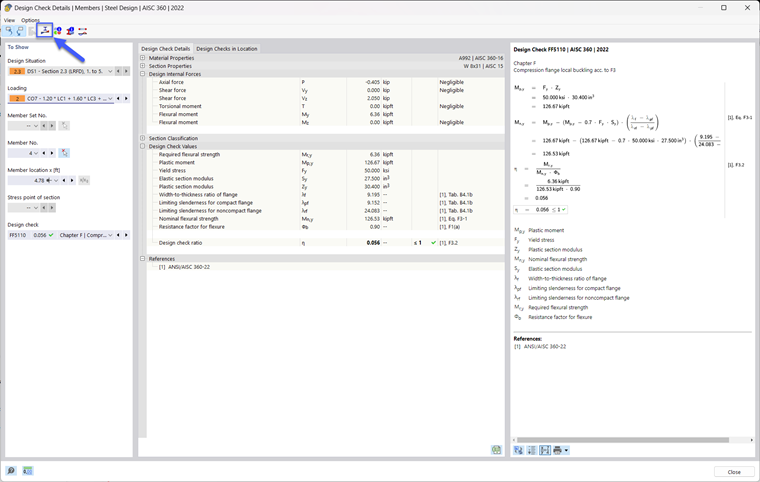Screen dimensions: 760x482
Task: Collapse the Design Check Values section
Action: [142, 146]
